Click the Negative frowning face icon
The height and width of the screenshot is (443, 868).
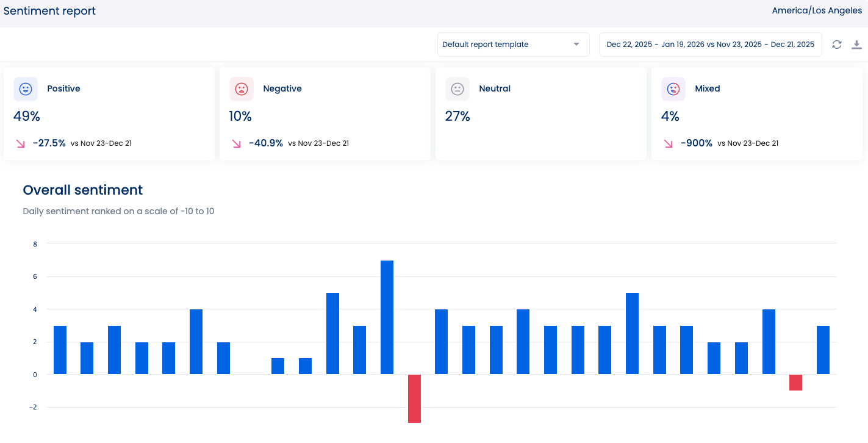(x=242, y=89)
